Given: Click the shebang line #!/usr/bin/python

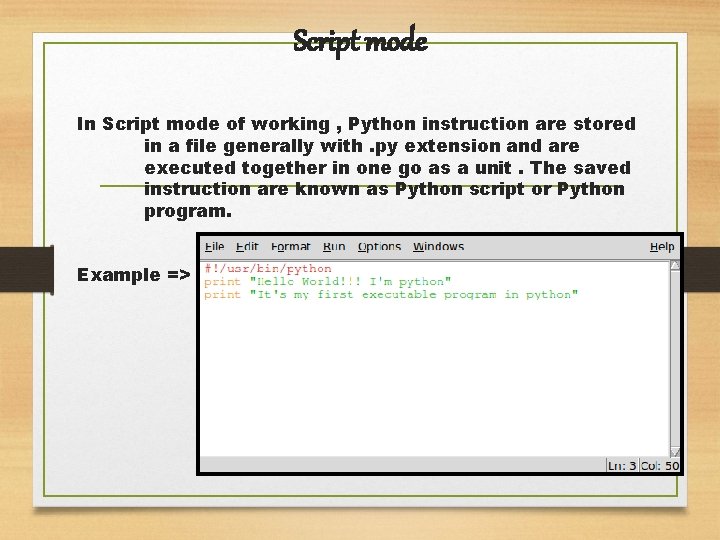Looking at the screenshot, I should (x=268, y=268).
